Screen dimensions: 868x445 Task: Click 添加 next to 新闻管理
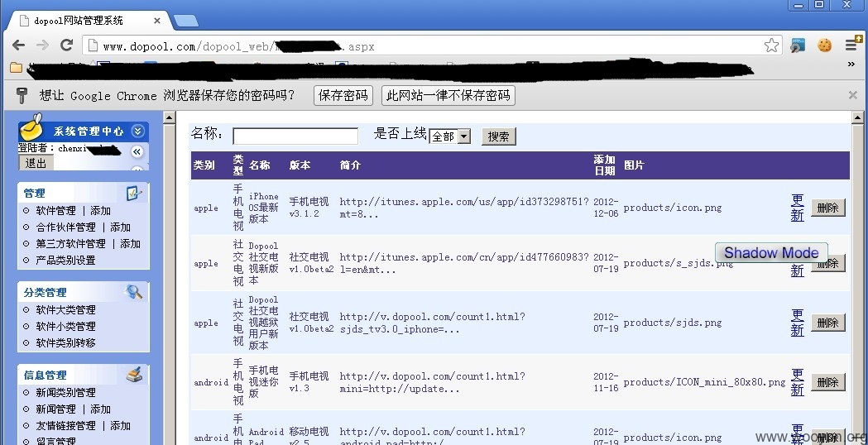pos(101,409)
